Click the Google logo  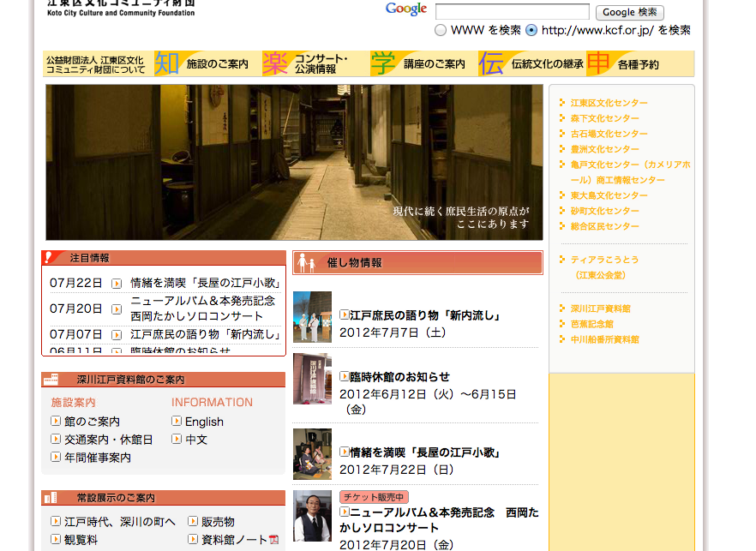[x=406, y=9]
